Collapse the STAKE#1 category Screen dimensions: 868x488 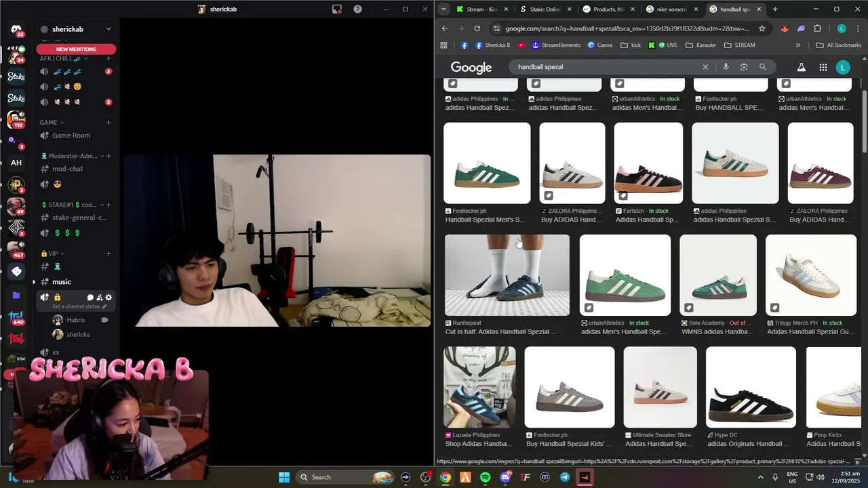(x=73, y=205)
